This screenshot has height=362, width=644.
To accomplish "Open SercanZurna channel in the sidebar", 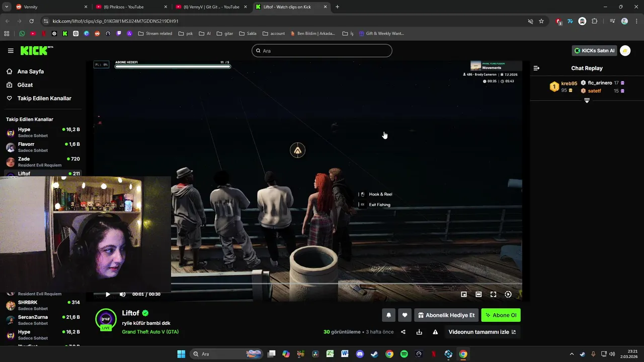I will 43,320.
